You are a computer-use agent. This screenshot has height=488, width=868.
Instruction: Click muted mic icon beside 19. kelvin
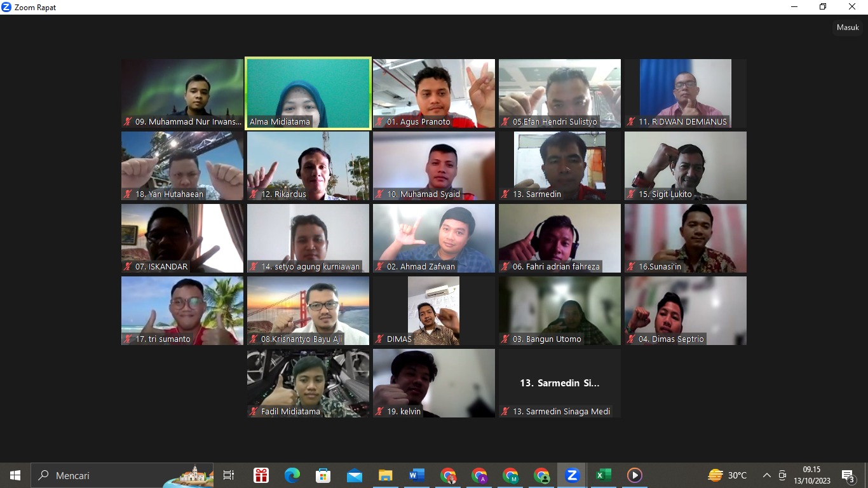pos(380,412)
